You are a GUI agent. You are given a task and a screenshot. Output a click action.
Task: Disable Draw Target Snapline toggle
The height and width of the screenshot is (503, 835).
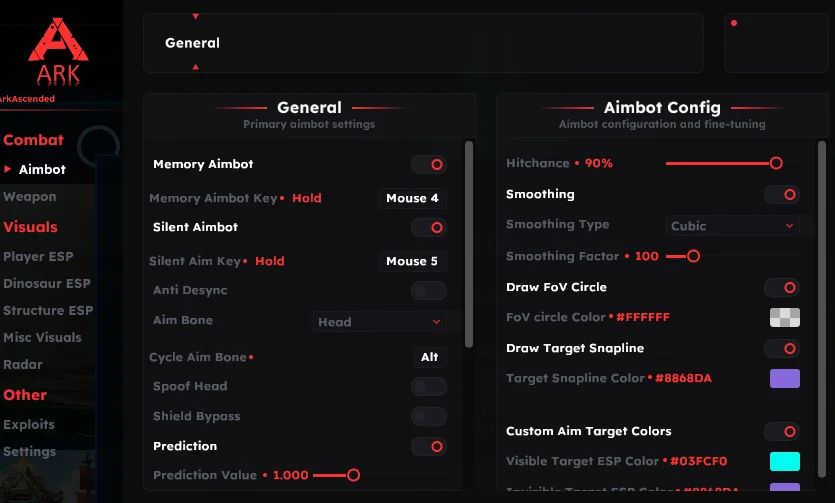pos(782,349)
